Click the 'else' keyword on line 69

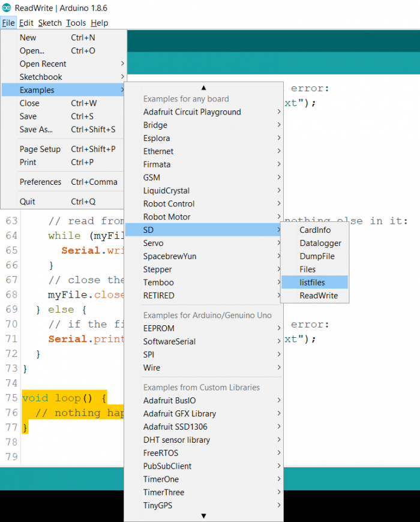tap(61, 309)
